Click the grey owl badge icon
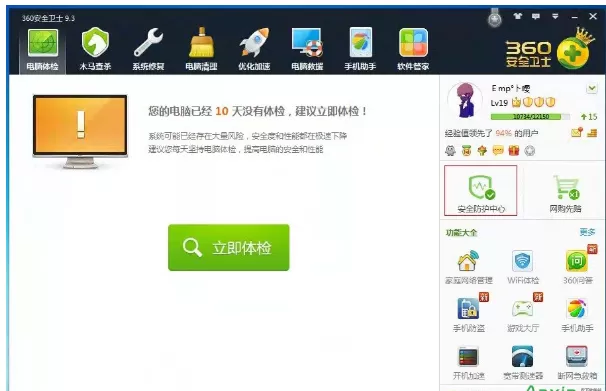 point(450,150)
